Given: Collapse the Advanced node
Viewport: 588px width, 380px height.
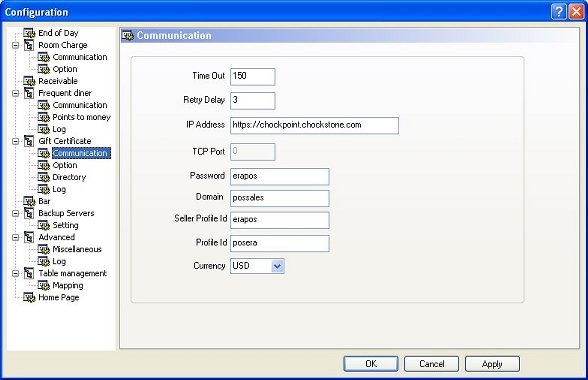Looking at the screenshot, I should coord(15,237).
